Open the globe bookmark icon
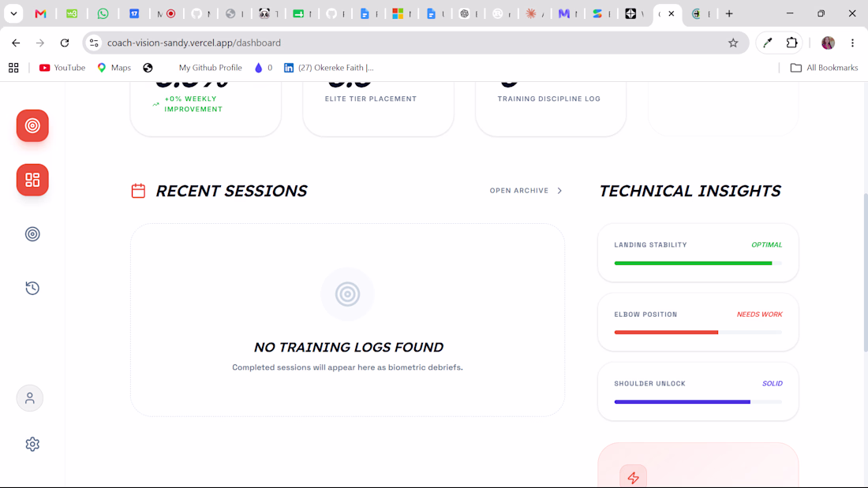Viewport: 868px width, 488px height. pos(148,68)
